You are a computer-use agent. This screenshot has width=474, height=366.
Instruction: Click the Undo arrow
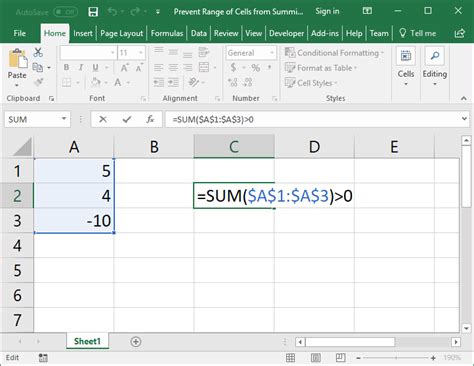pyautogui.click(x=112, y=12)
